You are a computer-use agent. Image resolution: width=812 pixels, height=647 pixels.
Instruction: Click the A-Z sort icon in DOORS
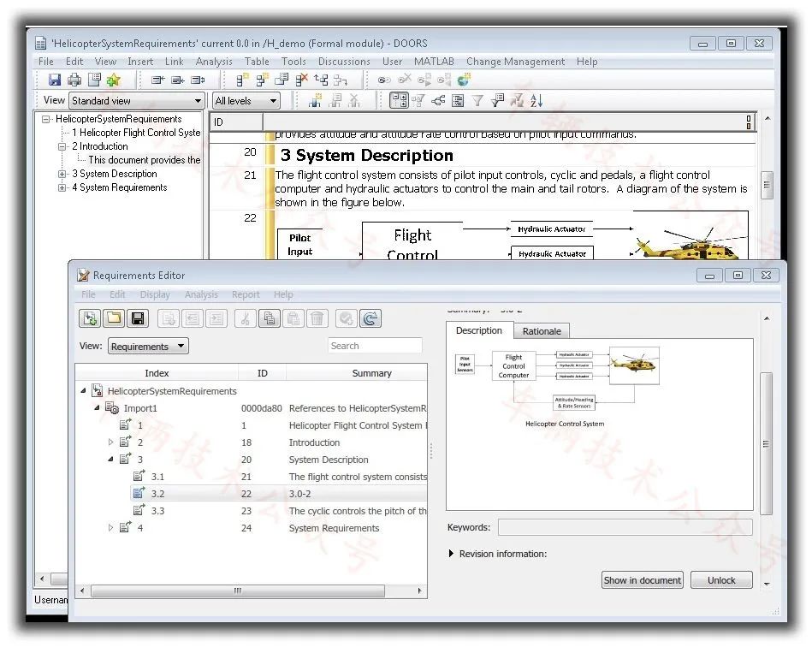tap(536, 100)
